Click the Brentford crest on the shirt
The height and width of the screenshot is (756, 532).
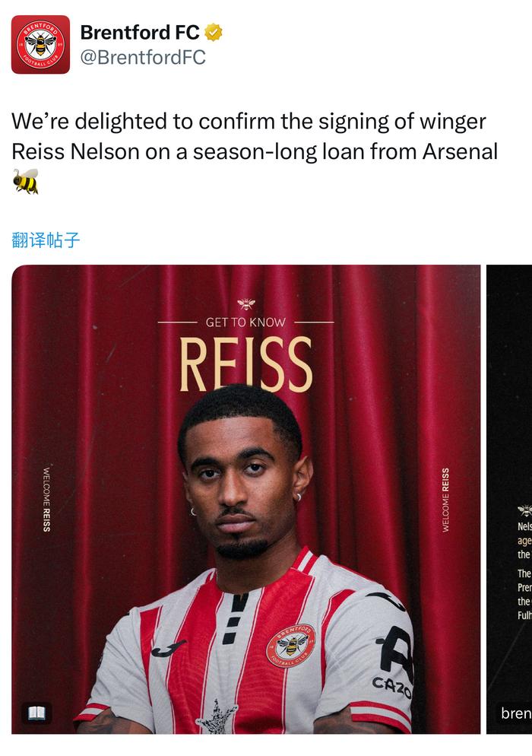point(290,646)
